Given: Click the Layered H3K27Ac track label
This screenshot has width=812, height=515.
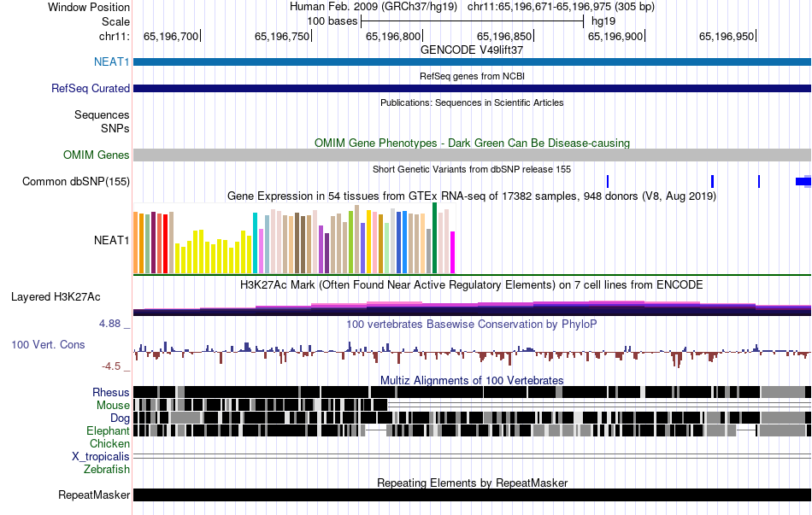Looking at the screenshot, I should [x=56, y=297].
